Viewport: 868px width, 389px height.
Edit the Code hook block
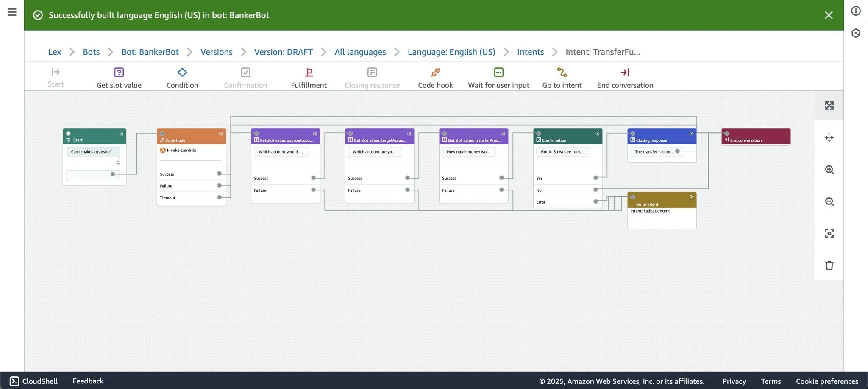click(x=221, y=133)
